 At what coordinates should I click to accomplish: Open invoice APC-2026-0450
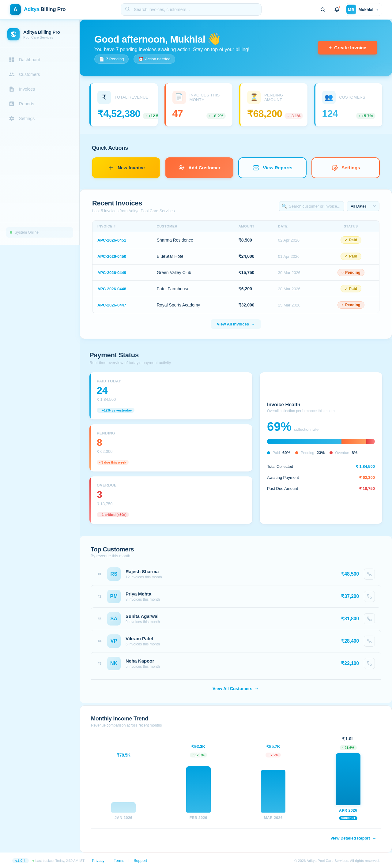click(x=111, y=257)
